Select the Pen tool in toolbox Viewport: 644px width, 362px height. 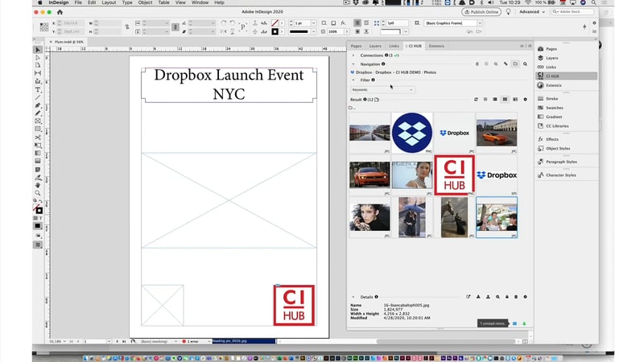[38, 105]
